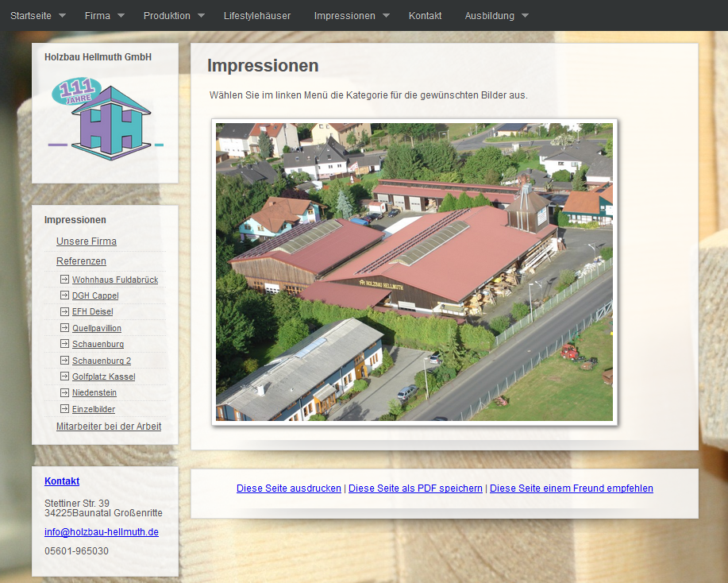Click the aerial company photo

pos(414,272)
